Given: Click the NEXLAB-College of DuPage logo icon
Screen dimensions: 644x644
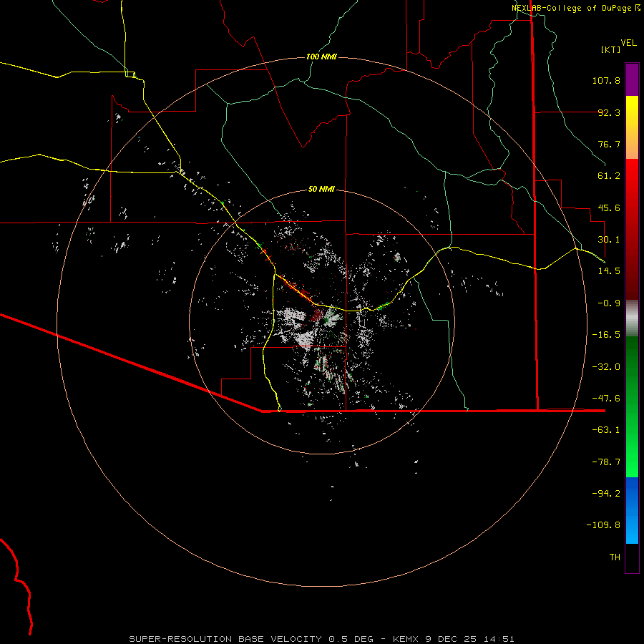Looking at the screenshot, I should click(x=638, y=8).
